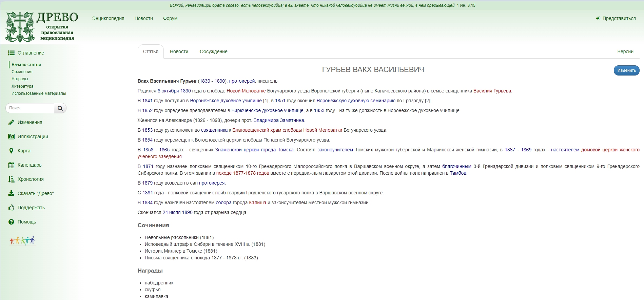Open the Василия Гурьева link
The height and width of the screenshot is (300, 644).
click(x=492, y=91)
